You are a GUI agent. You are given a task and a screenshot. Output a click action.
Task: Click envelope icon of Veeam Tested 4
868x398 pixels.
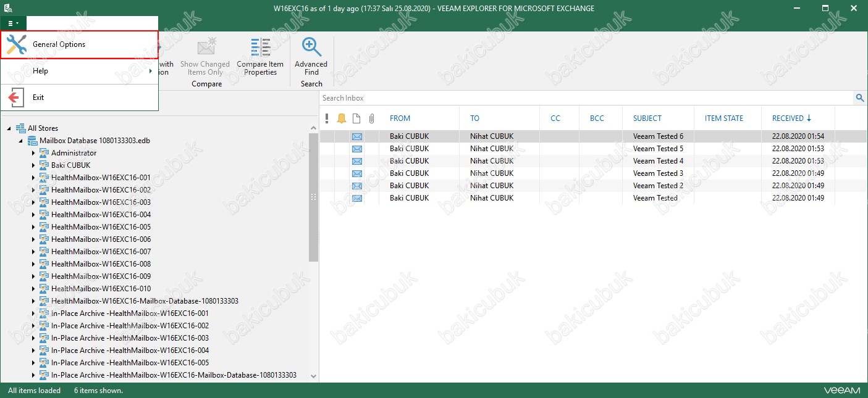pyautogui.click(x=357, y=161)
